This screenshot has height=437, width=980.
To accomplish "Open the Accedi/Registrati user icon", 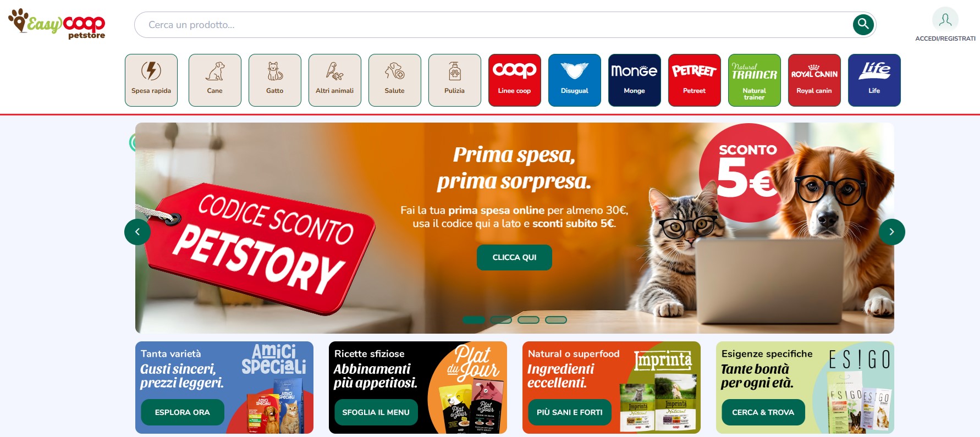I will point(945,20).
